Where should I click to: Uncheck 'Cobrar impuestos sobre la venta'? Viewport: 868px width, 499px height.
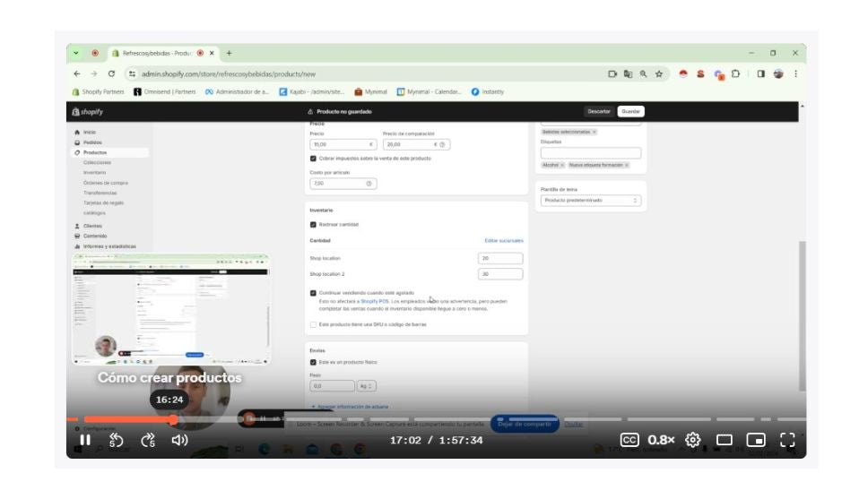coord(313,159)
